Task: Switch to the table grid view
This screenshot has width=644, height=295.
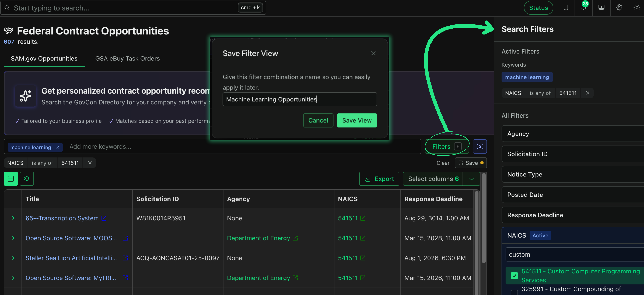Action: [x=11, y=179]
